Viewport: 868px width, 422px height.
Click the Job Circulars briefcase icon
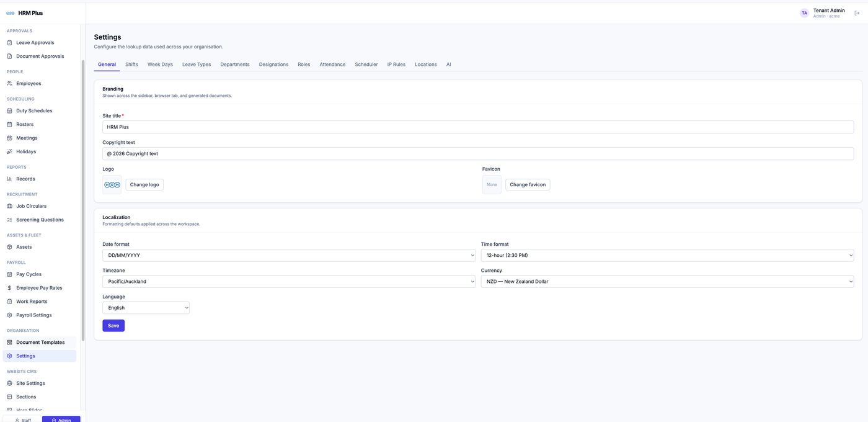pos(9,207)
